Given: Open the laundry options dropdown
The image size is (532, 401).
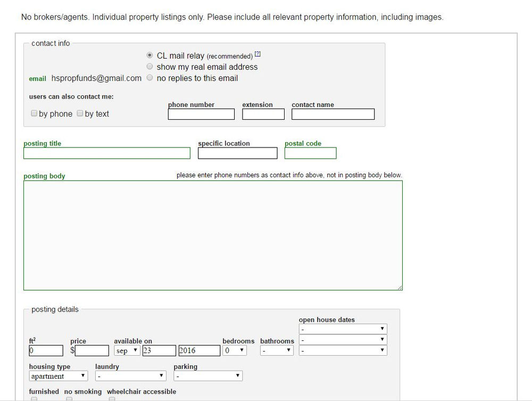Looking at the screenshot, I should pos(130,375).
